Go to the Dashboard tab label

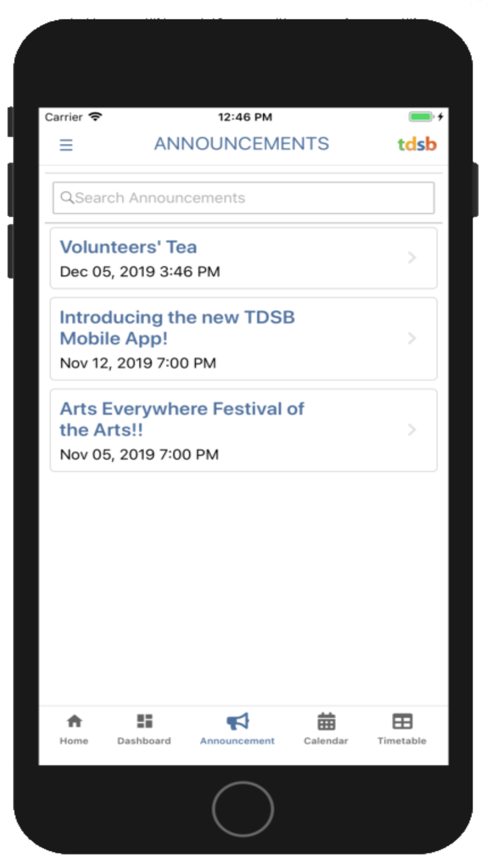(x=144, y=741)
